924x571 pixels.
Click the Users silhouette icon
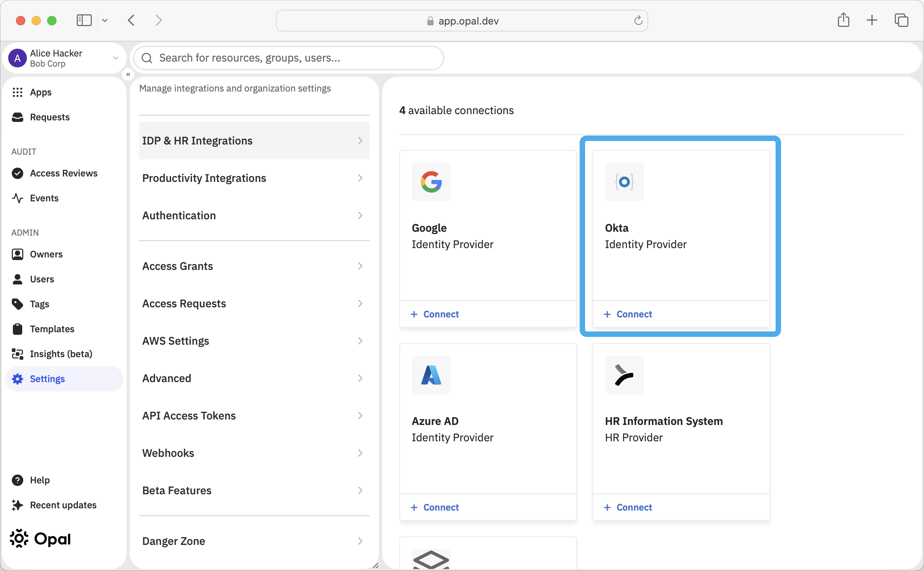[18, 279]
